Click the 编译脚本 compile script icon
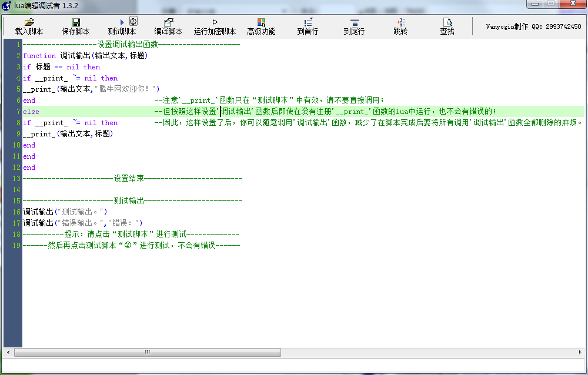This screenshot has height=375, width=588. click(169, 22)
